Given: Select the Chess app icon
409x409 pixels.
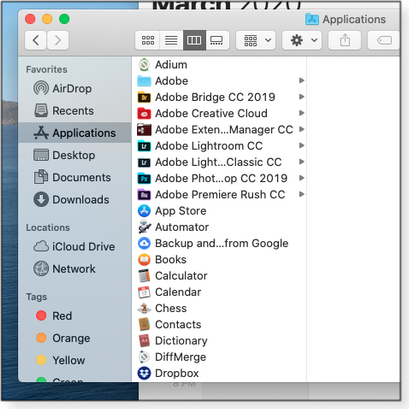Looking at the screenshot, I should pyautogui.click(x=144, y=308).
